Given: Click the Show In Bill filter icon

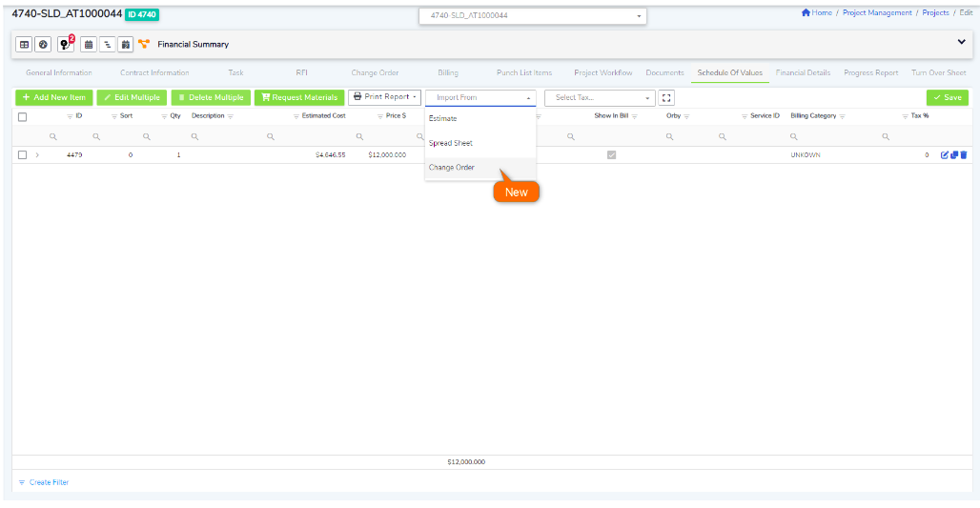Looking at the screenshot, I should [x=634, y=116].
